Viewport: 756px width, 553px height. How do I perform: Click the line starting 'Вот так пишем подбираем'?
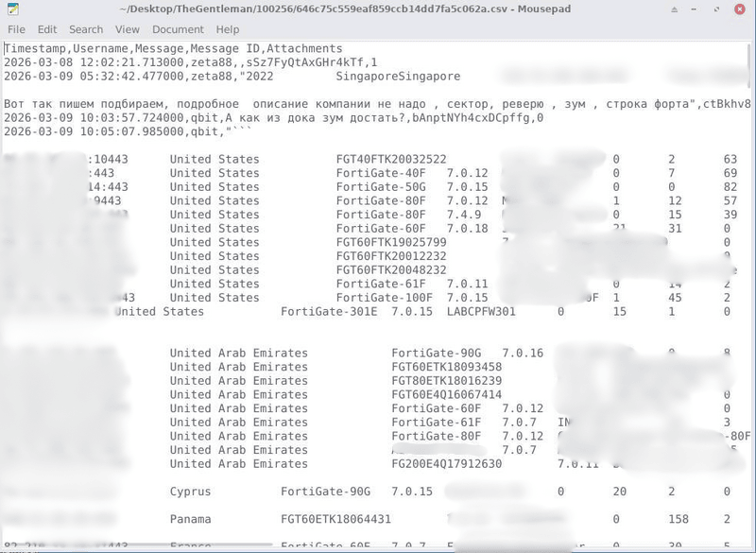coord(377,104)
